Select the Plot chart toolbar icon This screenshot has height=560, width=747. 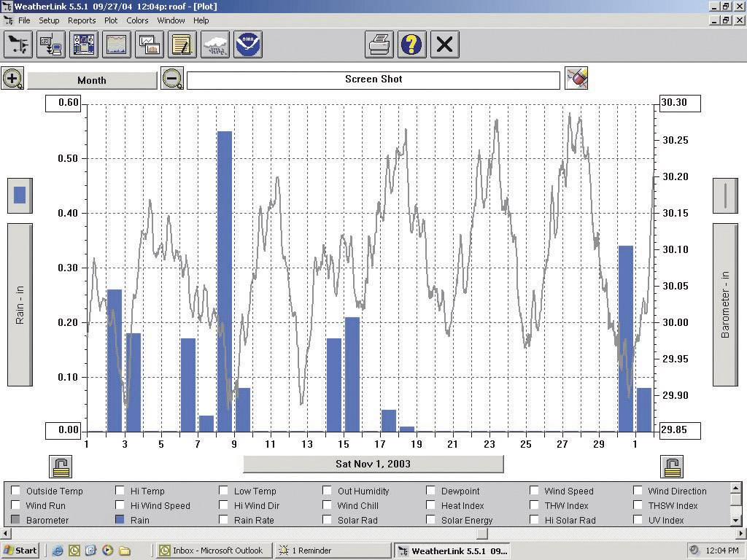[x=116, y=44]
